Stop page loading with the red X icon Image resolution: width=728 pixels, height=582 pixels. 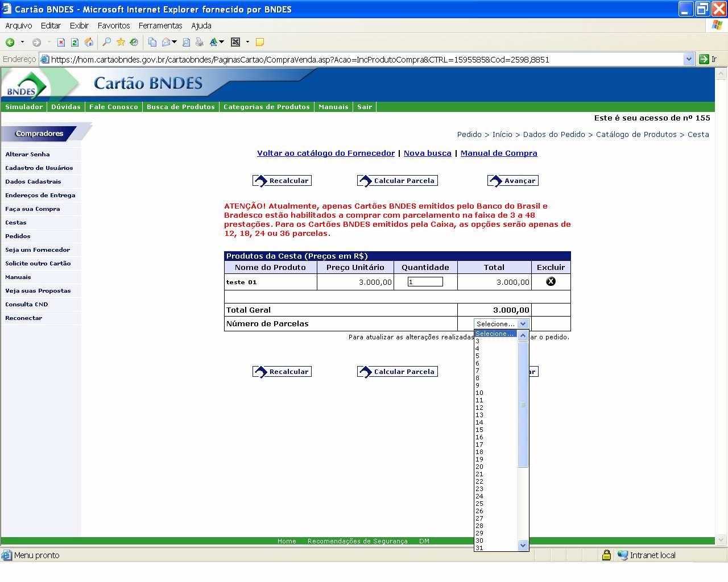click(61, 42)
